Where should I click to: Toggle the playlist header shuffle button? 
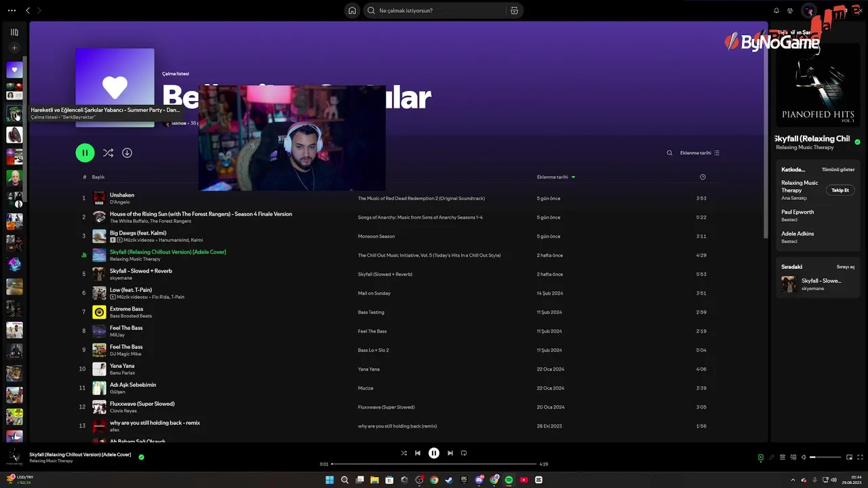(108, 152)
